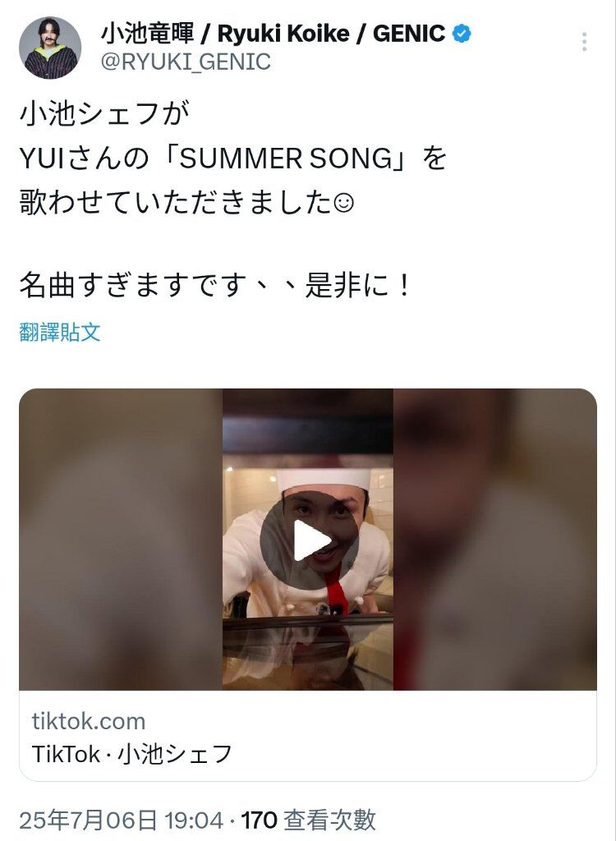Click the 名曲すぎますです tweet line
Image resolution: width=616 pixels, height=841 pixels.
coord(214,285)
